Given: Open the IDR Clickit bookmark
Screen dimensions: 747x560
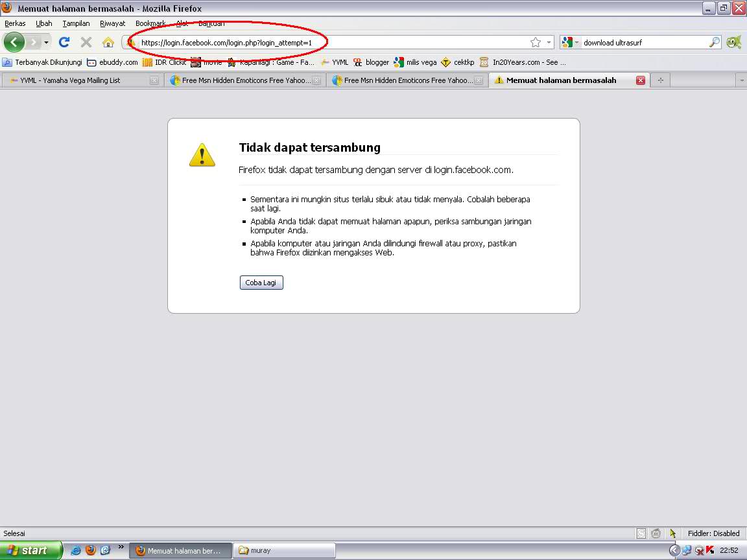Looking at the screenshot, I should click(164, 62).
